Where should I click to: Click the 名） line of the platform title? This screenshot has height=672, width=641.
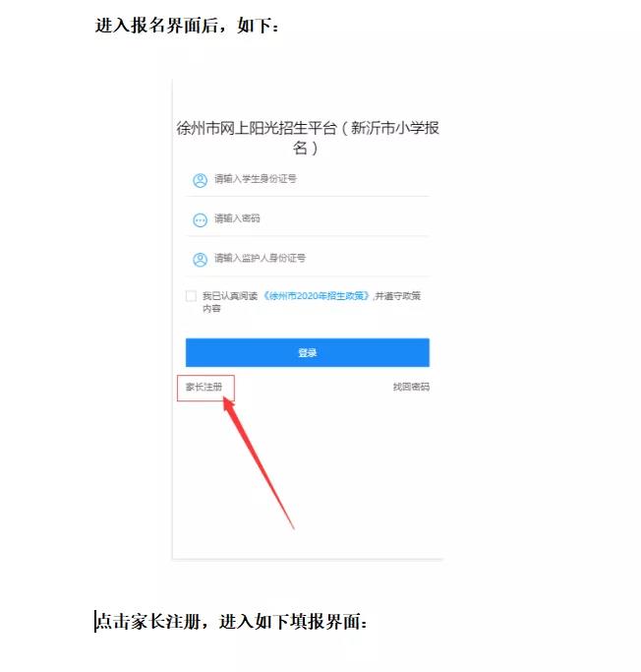(306, 149)
